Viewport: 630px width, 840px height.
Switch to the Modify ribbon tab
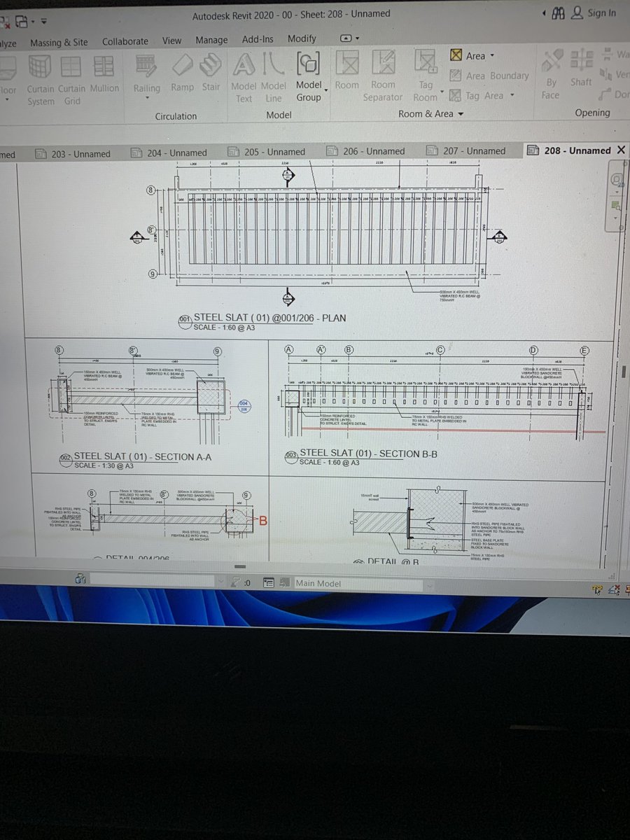tap(302, 38)
